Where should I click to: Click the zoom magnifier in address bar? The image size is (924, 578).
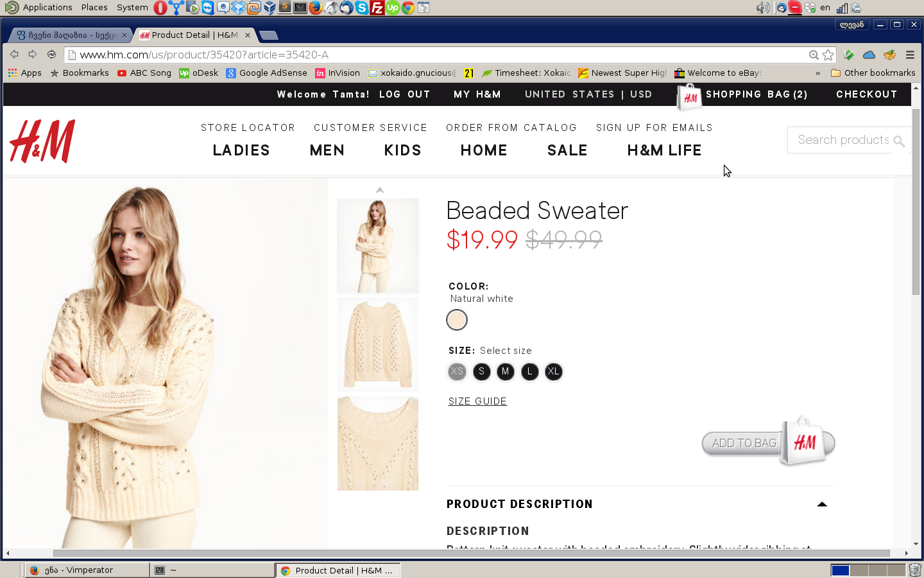point(814,55)
